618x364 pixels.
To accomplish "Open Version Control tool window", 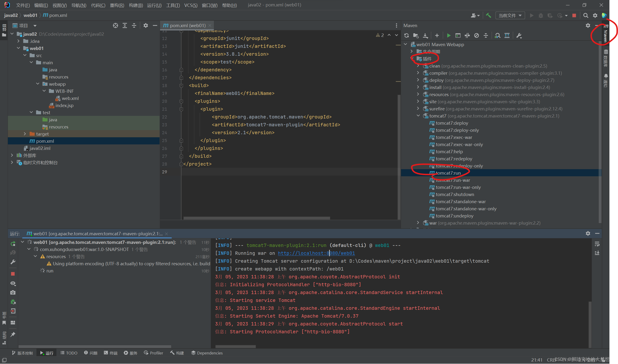I will pos(22,353).
